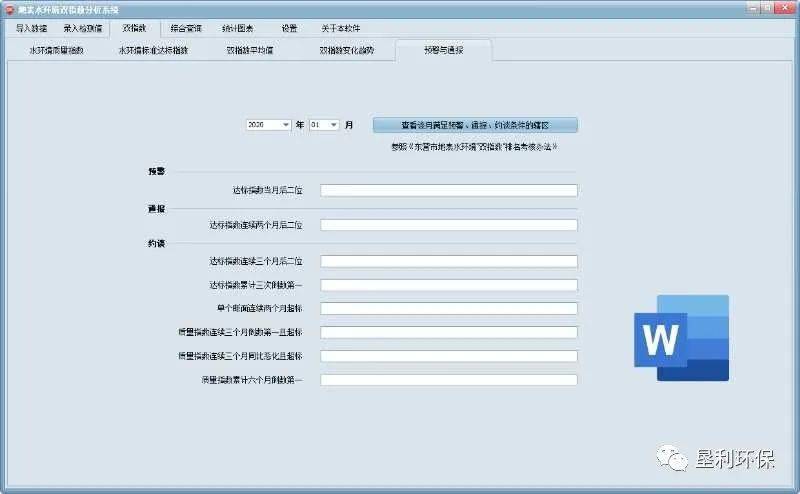Image resolution: width=800 pixels, height=494 pixels.
Task: Open the month dropdown showing 01
Action: (324, 125)
